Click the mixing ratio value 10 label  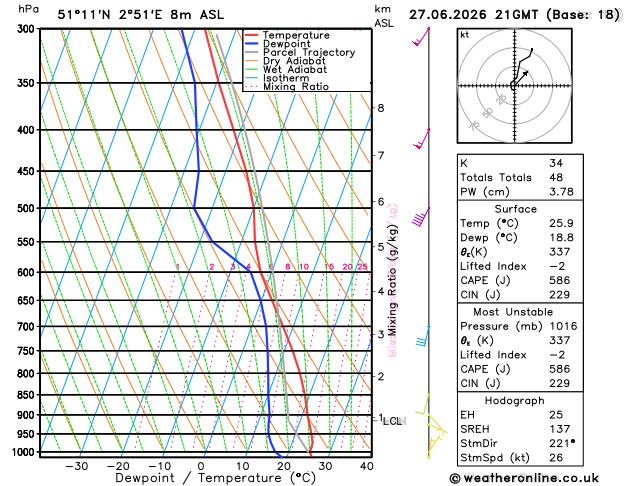(x=304, y=267)
